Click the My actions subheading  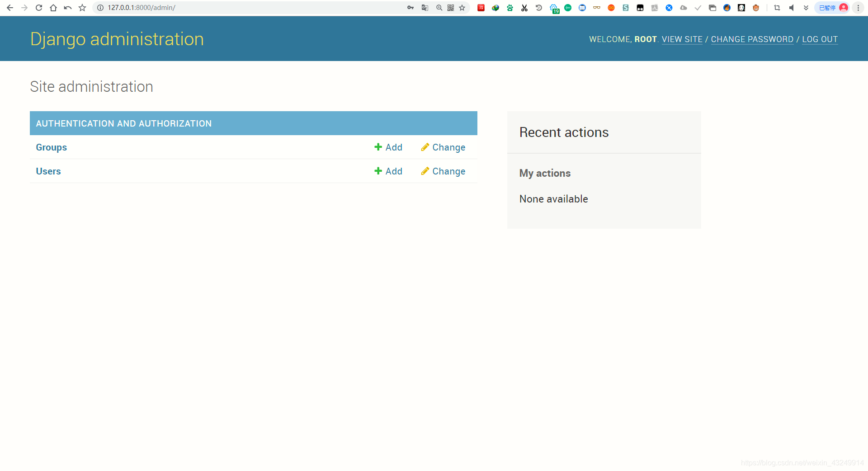tap(545, 173)
